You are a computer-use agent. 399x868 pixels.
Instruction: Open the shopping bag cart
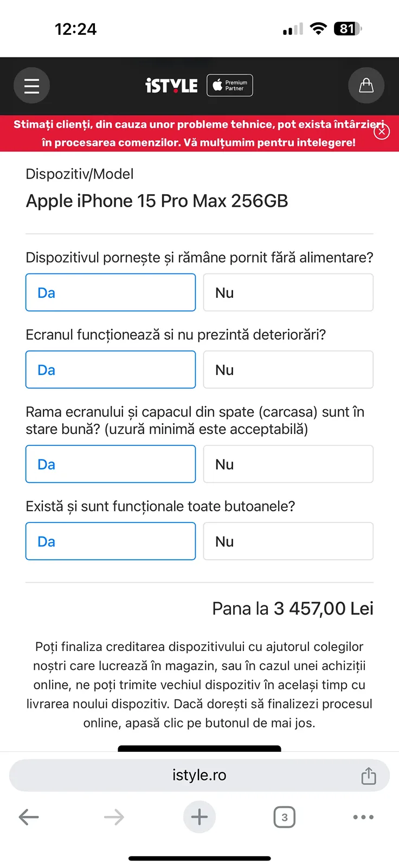(x=366, y=86)
